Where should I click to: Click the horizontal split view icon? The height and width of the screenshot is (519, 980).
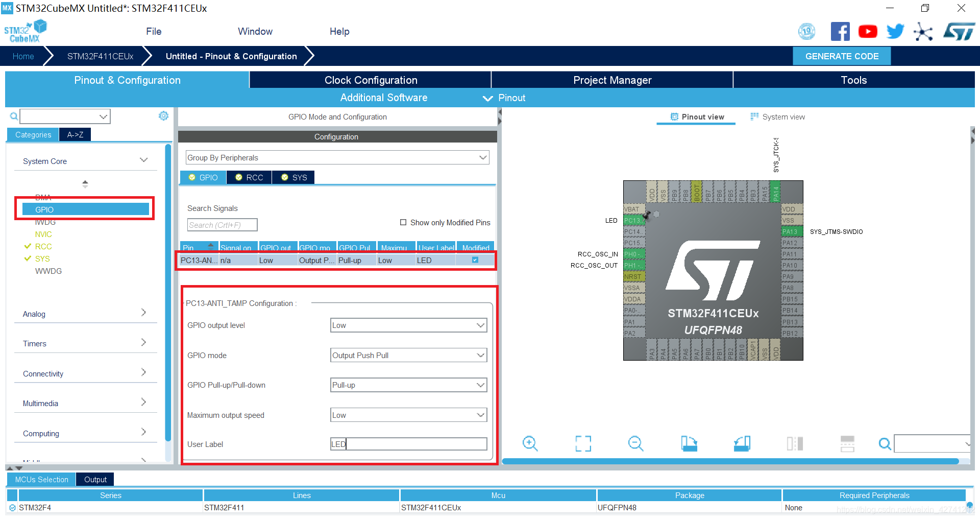[847, 443]
